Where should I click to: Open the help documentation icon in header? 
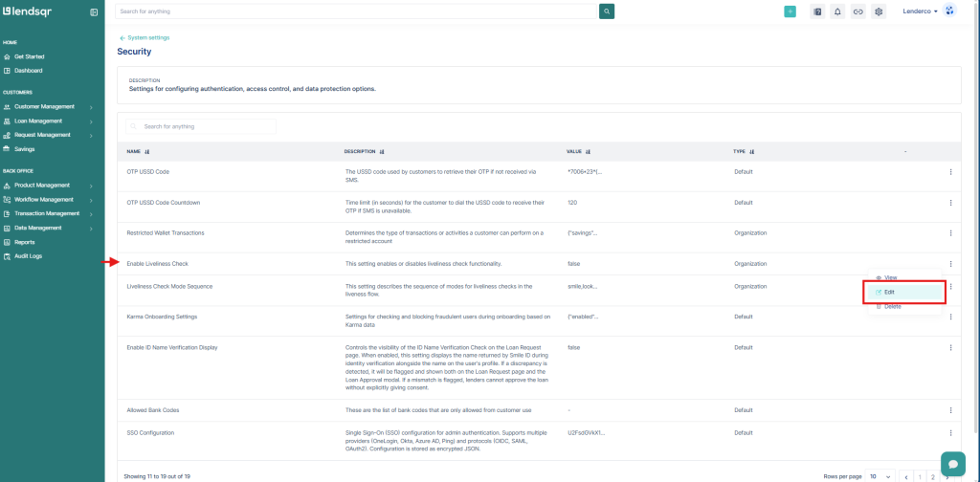pos(817,11)
